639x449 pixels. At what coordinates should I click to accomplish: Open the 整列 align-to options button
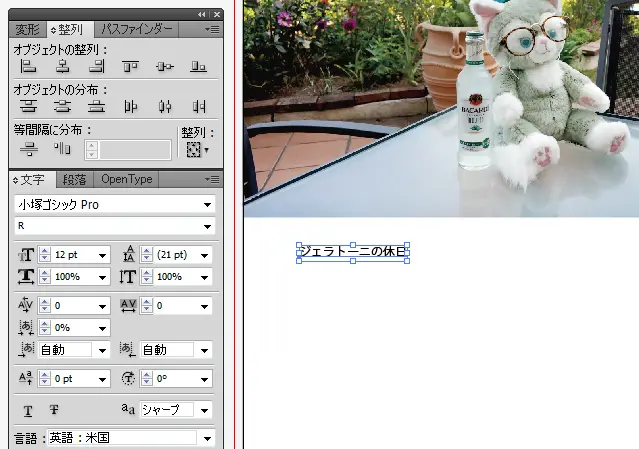point(195,149)
